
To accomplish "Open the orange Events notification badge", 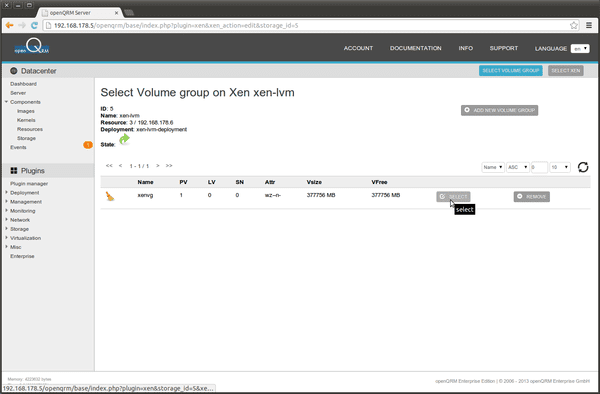I will [88, 145].
